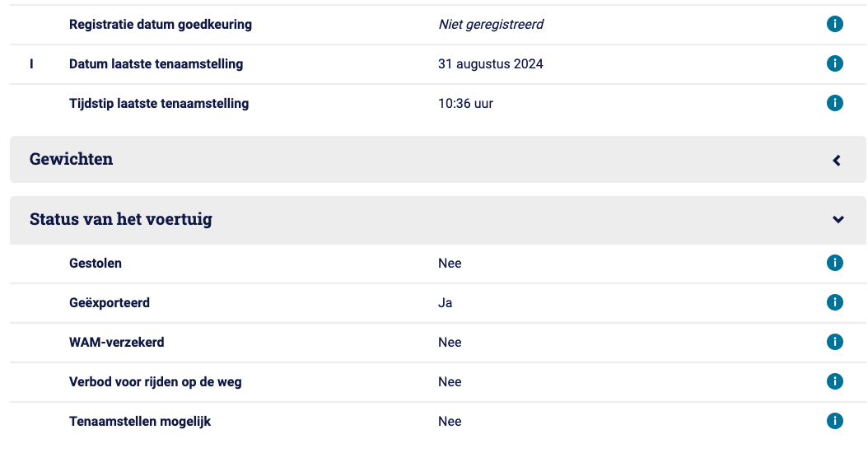The image size is (868, 453).
Task: Click the time value '10:36 uur'
Action: pos(465,104)
